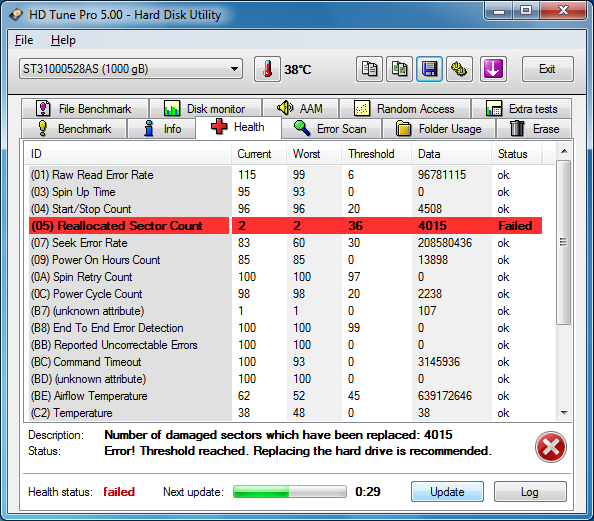This screenshot has width=594, height=521.
Task: Click the thermometer temperature icon
Action: (x=267, y=69)
